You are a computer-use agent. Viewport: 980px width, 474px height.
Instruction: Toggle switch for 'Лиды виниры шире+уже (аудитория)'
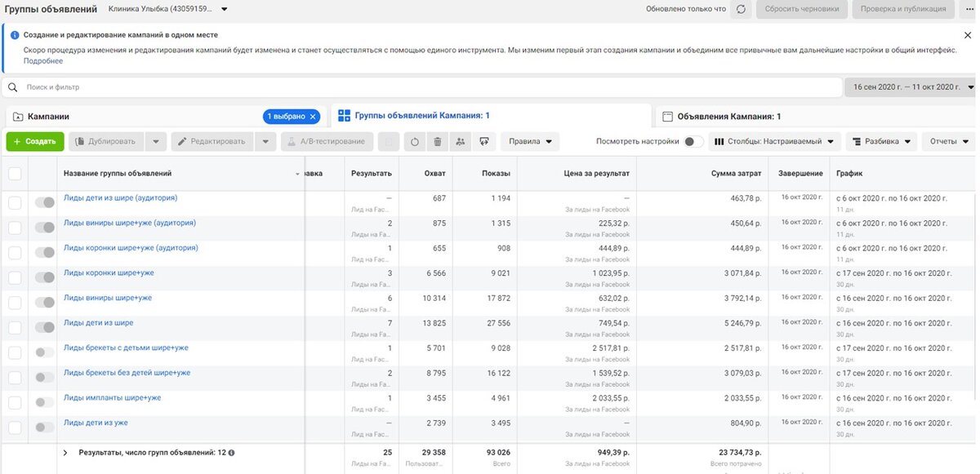click(44, 228)
